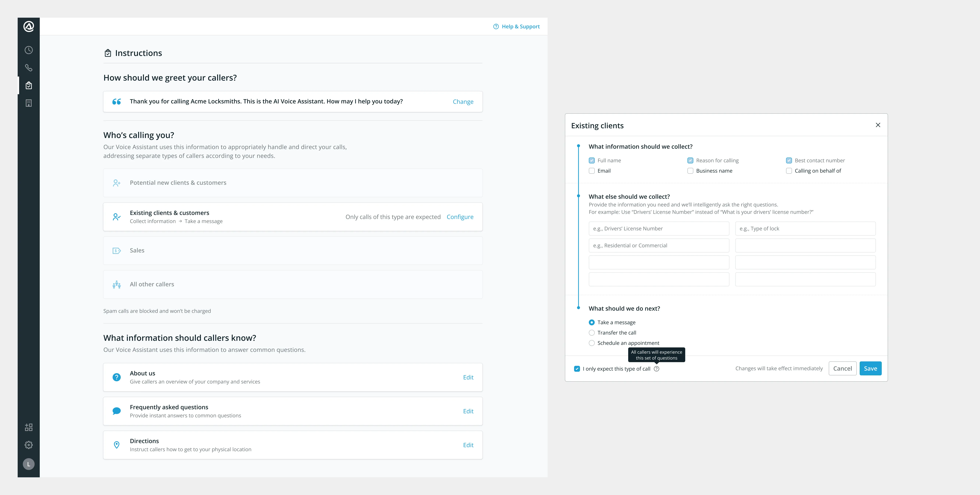
Task: Uncheck the Reason for calling checkbox
Action: [690, 161]
